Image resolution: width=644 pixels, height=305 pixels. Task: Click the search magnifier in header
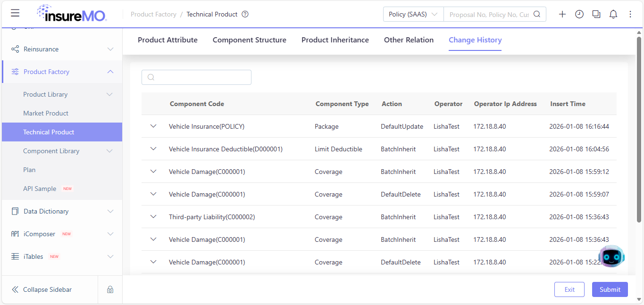click(x=537, y=14)
